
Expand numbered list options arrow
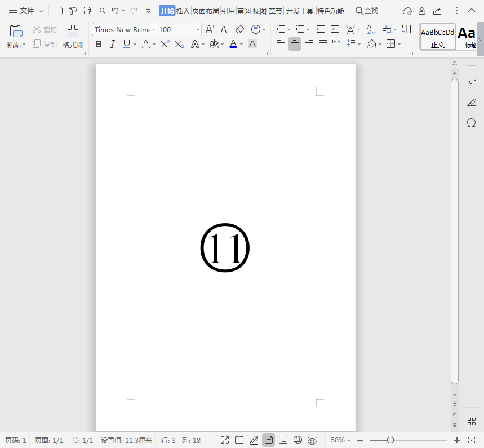(308, 30)
